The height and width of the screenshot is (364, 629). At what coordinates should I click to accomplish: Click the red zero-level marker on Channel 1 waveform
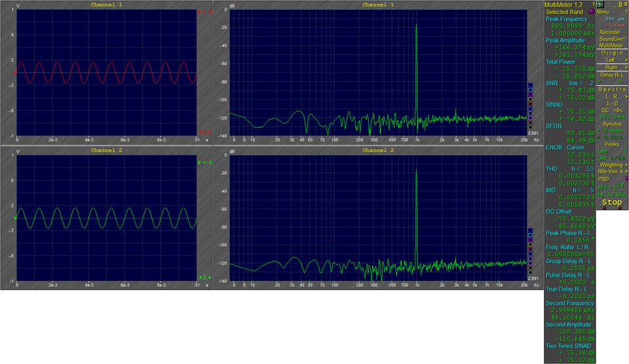[x=16, y=73]
